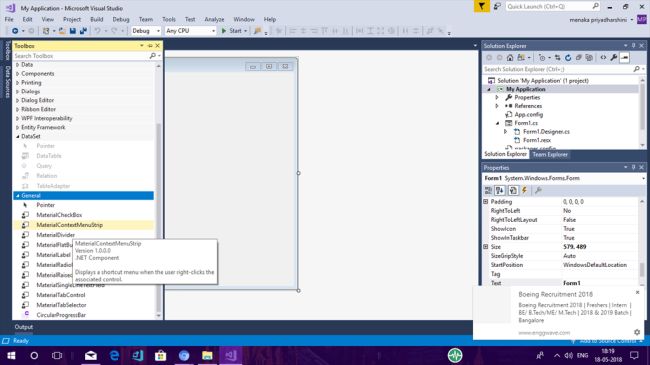
Task: Click the notification settings gear icon
Action: 637,332
